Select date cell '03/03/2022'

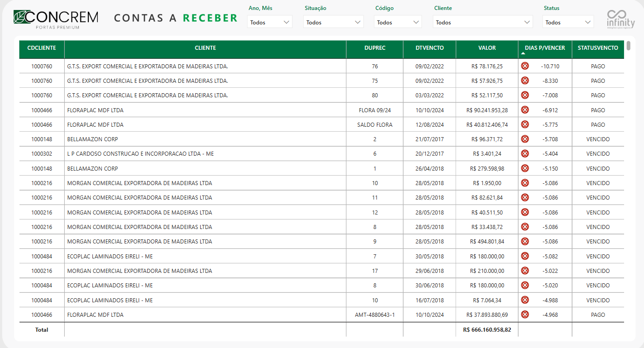coord(430,95)
